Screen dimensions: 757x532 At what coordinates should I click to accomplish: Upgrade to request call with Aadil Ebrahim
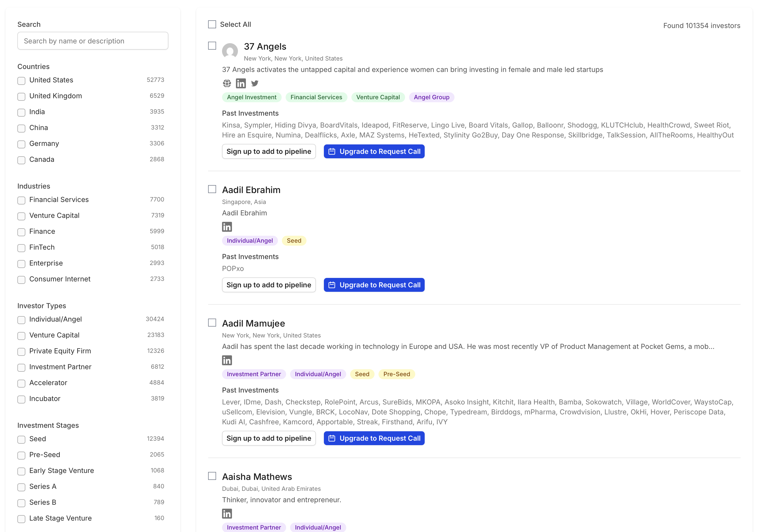click(374, 285)
